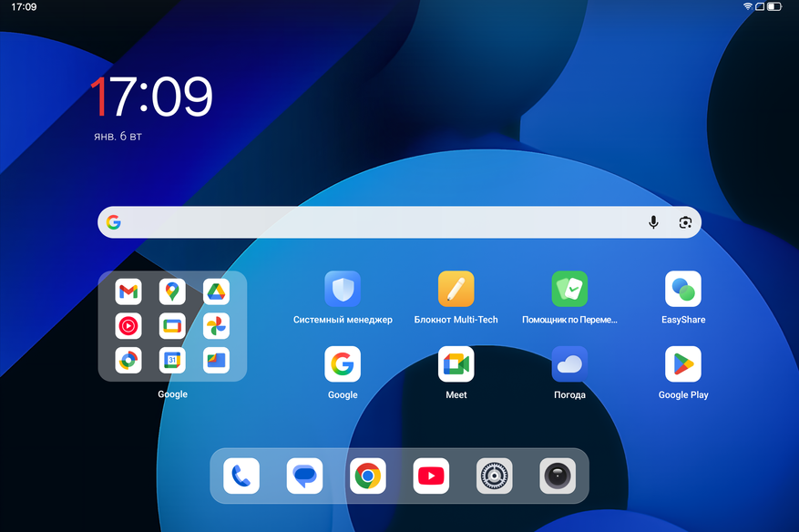Open the EasyShare app
This screenshot has width=799, height=532.
683,289
